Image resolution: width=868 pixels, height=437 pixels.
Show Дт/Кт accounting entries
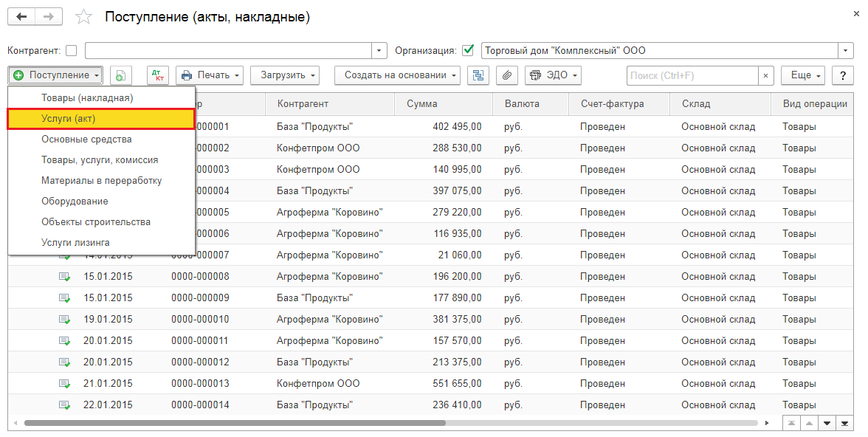pyautogui.click(x=158, y=75)
